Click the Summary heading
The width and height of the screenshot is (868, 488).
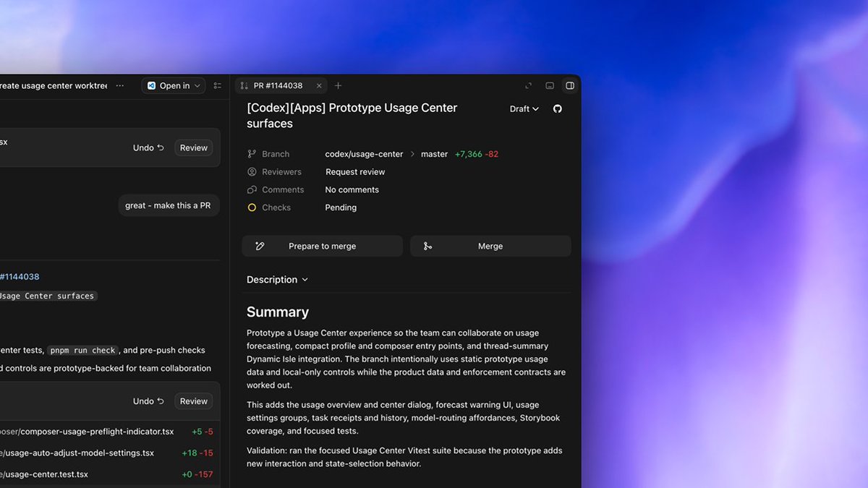[x=278, y=312]
